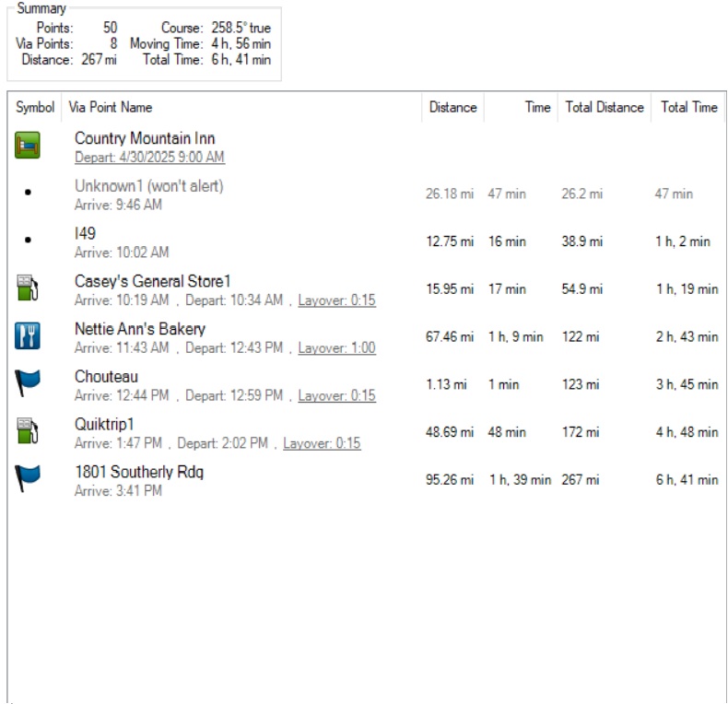Edit the Quiktrip1 Layover 0:15 link
The height and width of the screenshot is (704, 728).
click(x=322, y=443)
